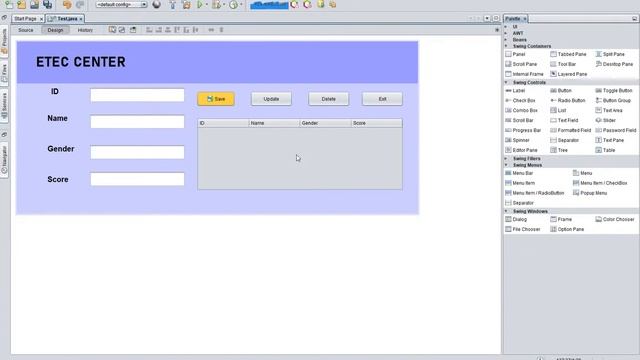This screenshot has width=640, height=360.
Task: Click the Connection Mode icon in designer toolbar
Action: pyautogui.click(x=122, y=30)
